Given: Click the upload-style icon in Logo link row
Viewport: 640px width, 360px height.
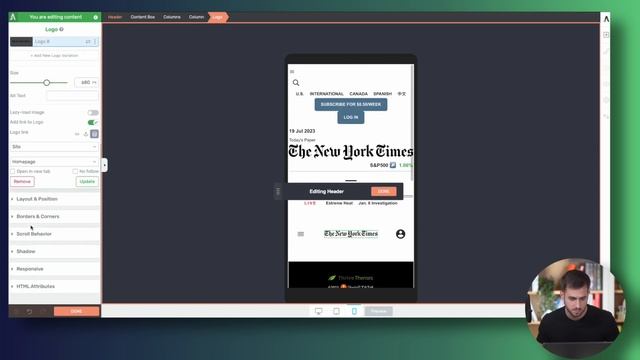Looking at the screenshot, I should pyautogui.click(x=86, y=134).
